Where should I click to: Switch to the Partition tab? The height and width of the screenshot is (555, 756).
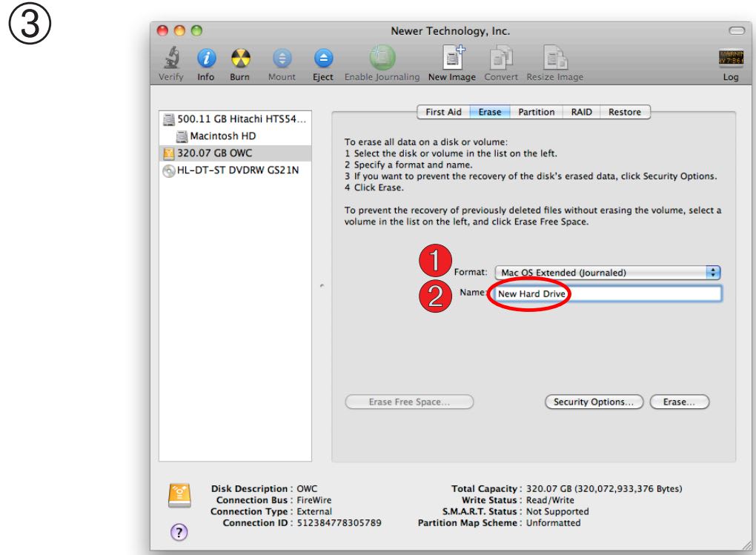tap(536, 112)
